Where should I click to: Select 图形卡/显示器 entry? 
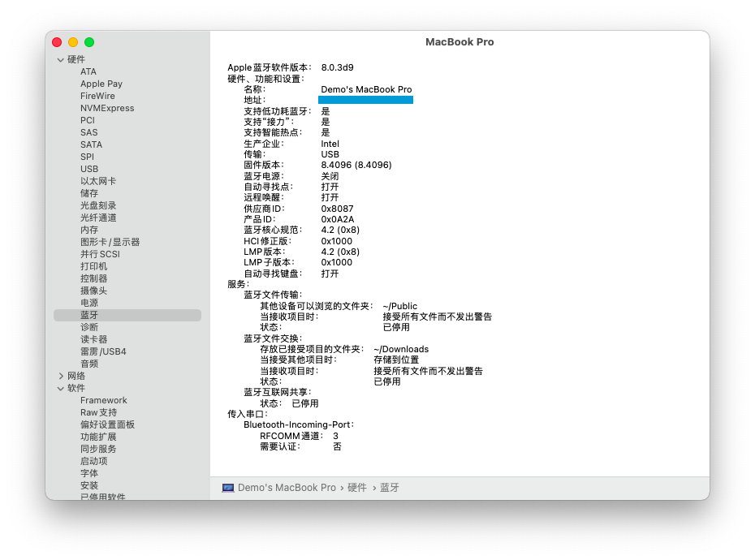(x=110, y=242)
